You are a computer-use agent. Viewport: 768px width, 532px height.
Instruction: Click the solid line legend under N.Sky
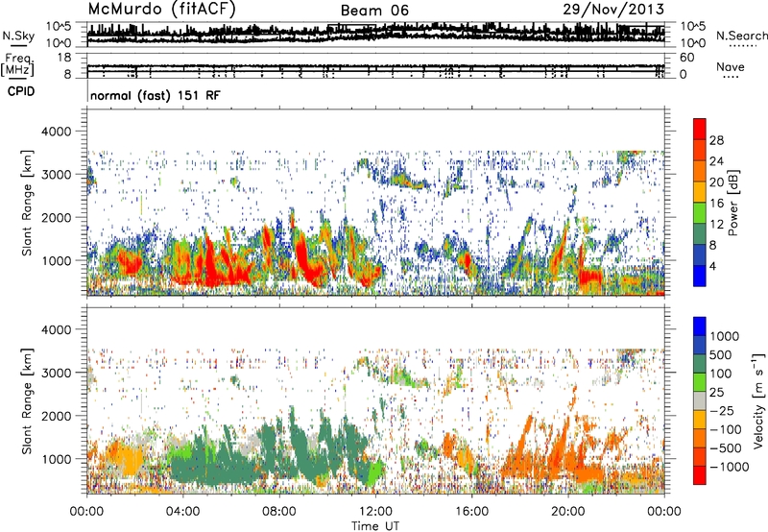click(x=18, y=45)
